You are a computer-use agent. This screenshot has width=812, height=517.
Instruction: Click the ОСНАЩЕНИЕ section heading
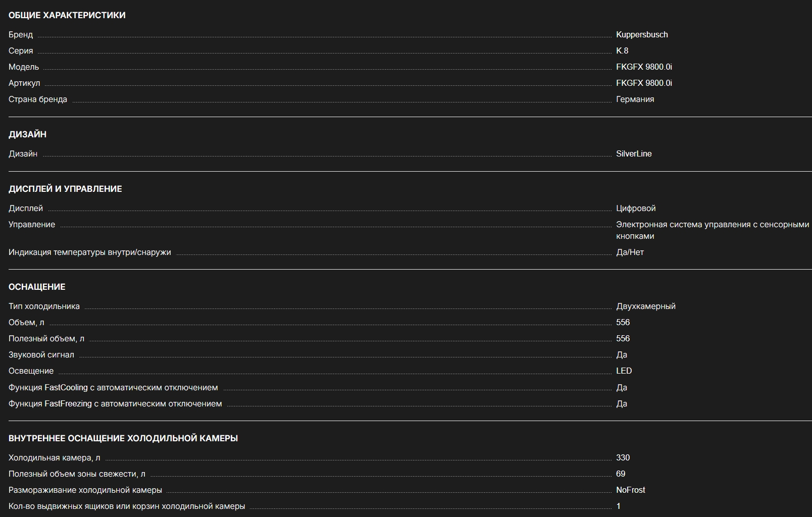[x=37, y=287]
